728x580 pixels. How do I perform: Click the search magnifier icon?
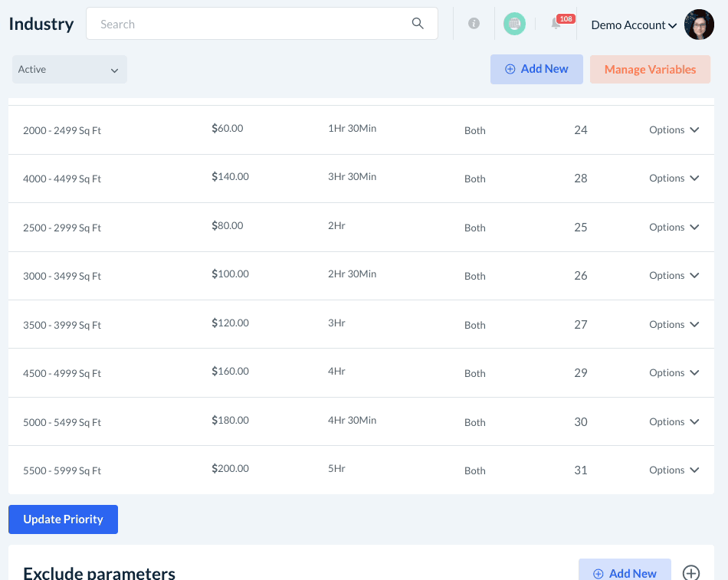pos(418,24)
